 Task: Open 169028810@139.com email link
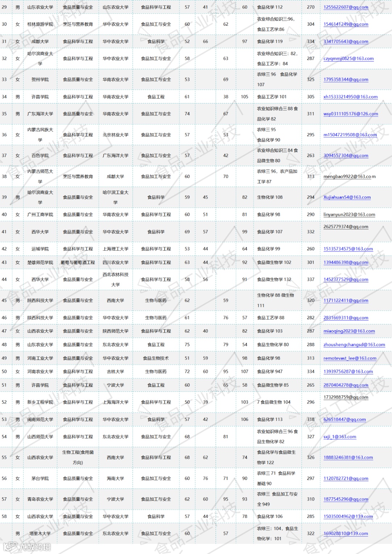click(x=346, y=534)
